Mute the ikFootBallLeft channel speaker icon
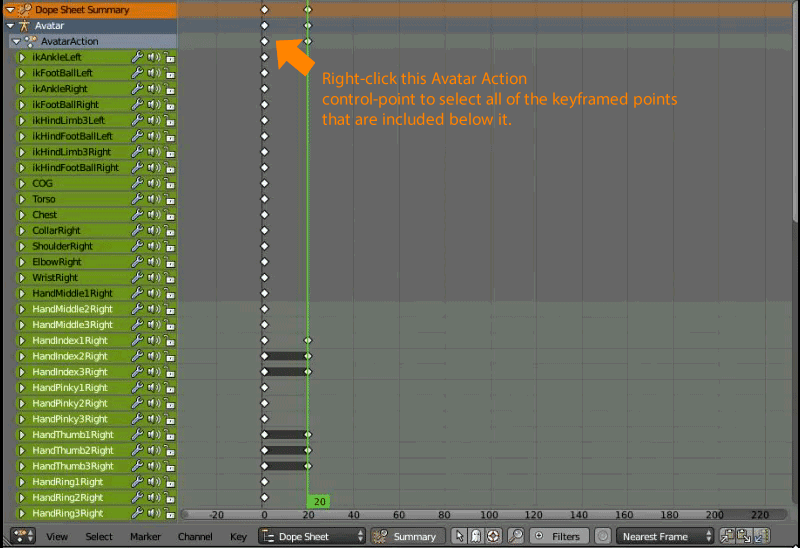The width and height of the screenshot is (800, 548). [x=154, y=73]
